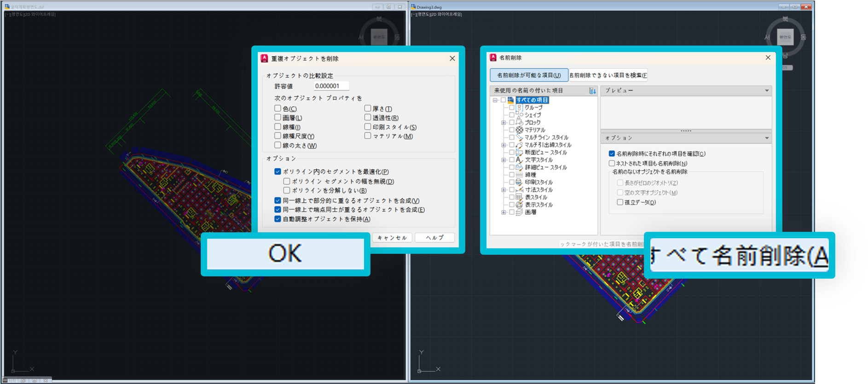Click the グループ icon in the tree
Image resolution: width=868 pixels, height=384 pixels.
(x=519, y=108)
